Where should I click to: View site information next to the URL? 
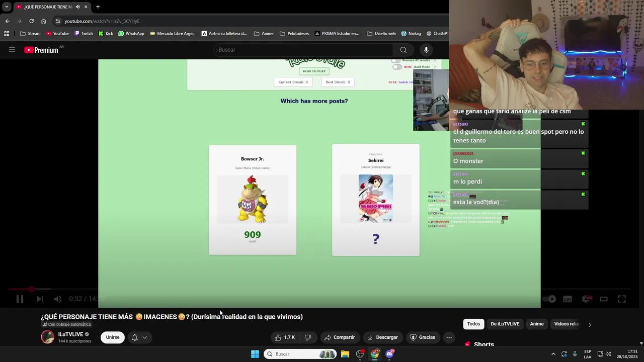tap(58, 21)
